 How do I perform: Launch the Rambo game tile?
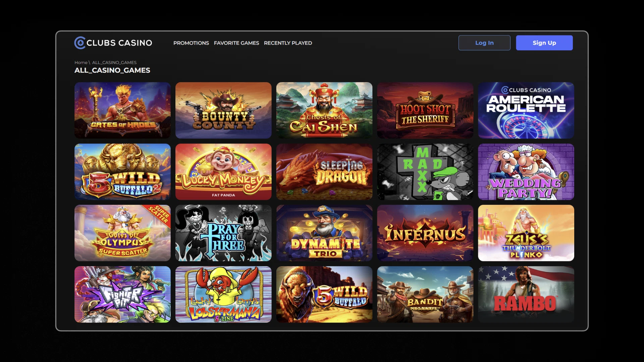(x=526, y=294)
